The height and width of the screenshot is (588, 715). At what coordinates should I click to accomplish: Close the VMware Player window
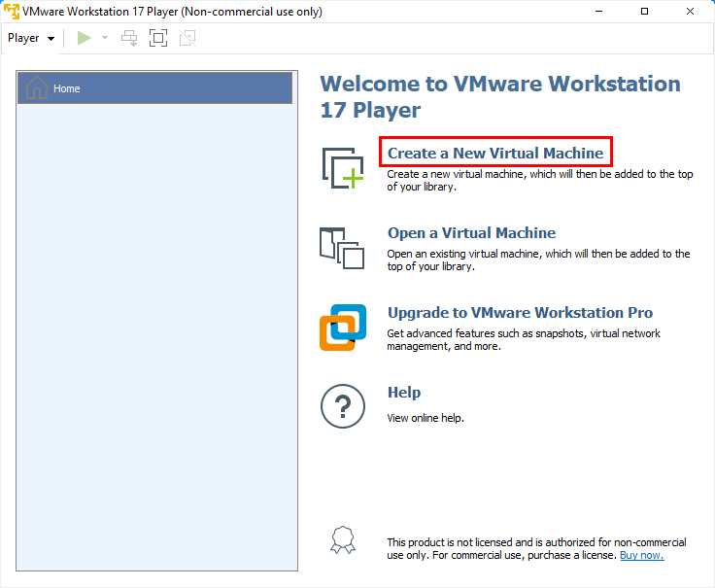tap(690, 12)
